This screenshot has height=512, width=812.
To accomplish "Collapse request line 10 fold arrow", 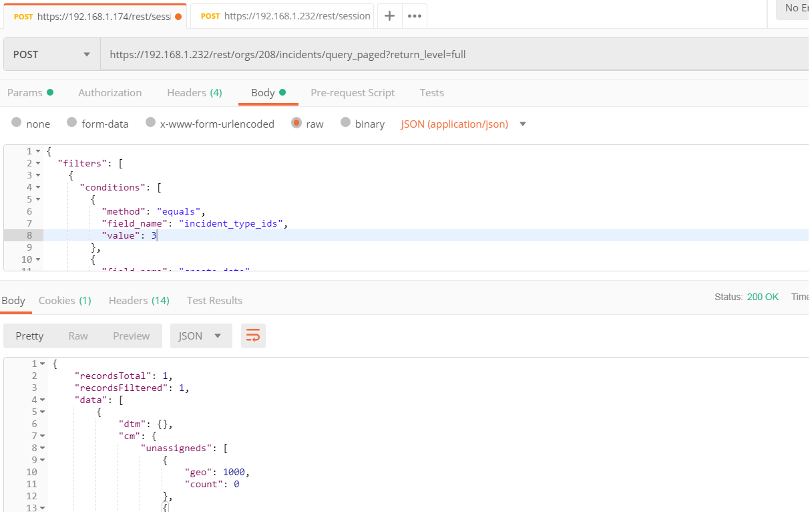I will pos(38,259).
